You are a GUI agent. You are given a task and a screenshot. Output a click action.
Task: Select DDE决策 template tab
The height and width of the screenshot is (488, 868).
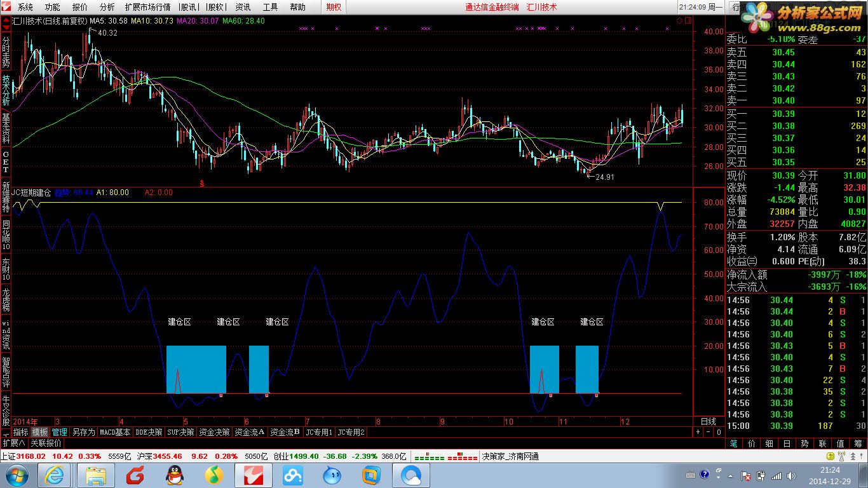point(149,432)
